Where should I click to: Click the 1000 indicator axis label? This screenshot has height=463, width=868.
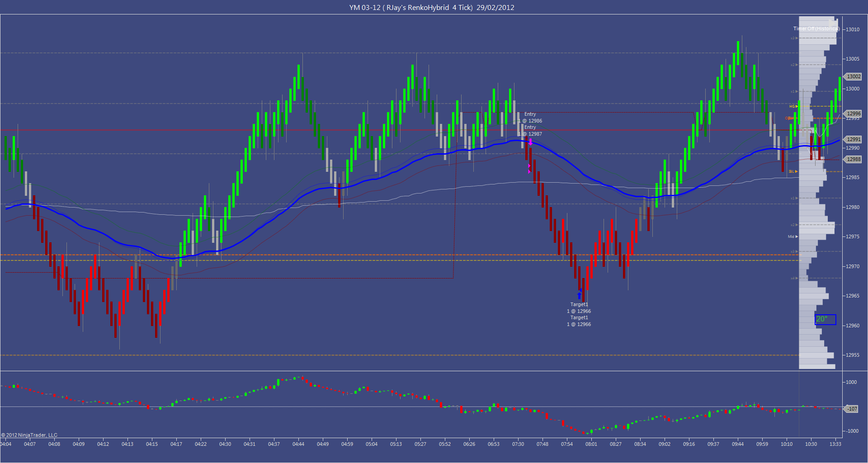[851, 382]
